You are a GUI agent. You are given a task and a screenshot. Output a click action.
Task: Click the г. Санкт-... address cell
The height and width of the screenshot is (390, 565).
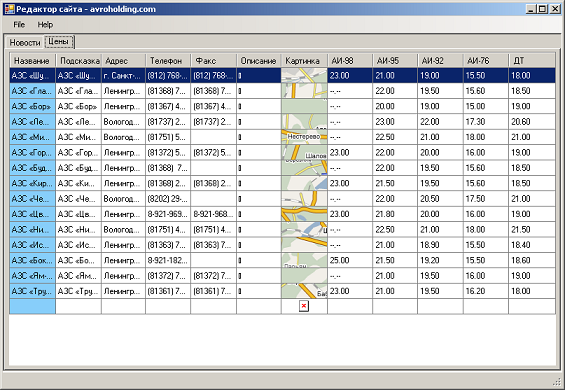pyautogui.click(x=124, y=75)
